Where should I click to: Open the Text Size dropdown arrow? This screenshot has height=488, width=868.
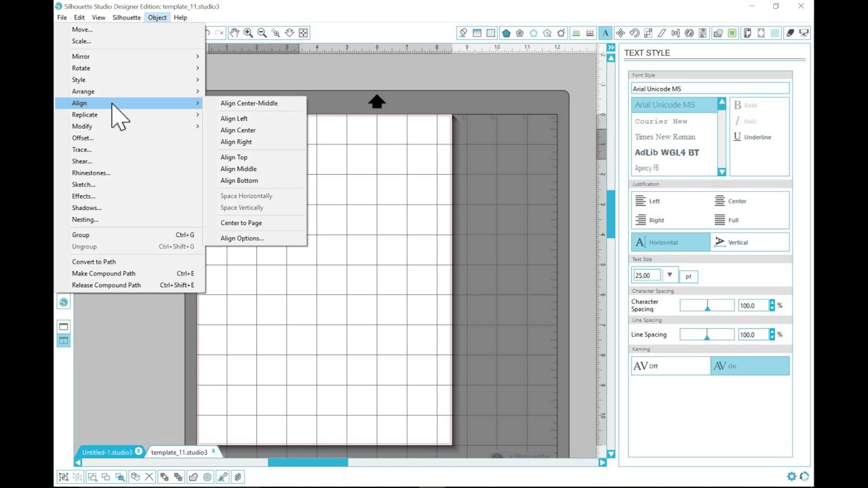pos(669,275)
